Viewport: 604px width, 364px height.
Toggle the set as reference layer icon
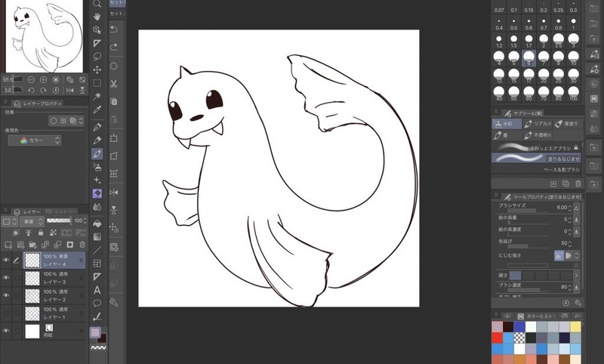29,233
